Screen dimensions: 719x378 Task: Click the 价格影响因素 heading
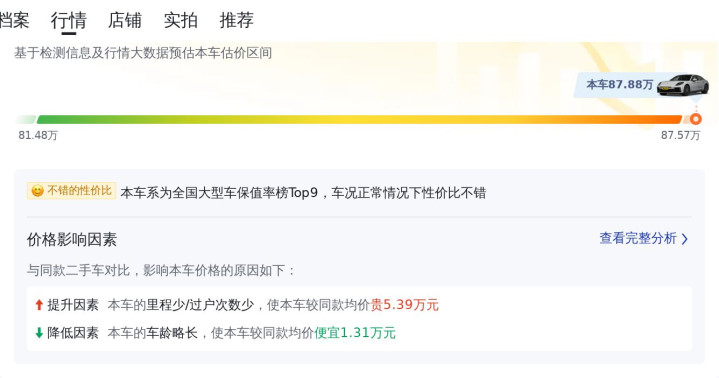coord(72,239)
